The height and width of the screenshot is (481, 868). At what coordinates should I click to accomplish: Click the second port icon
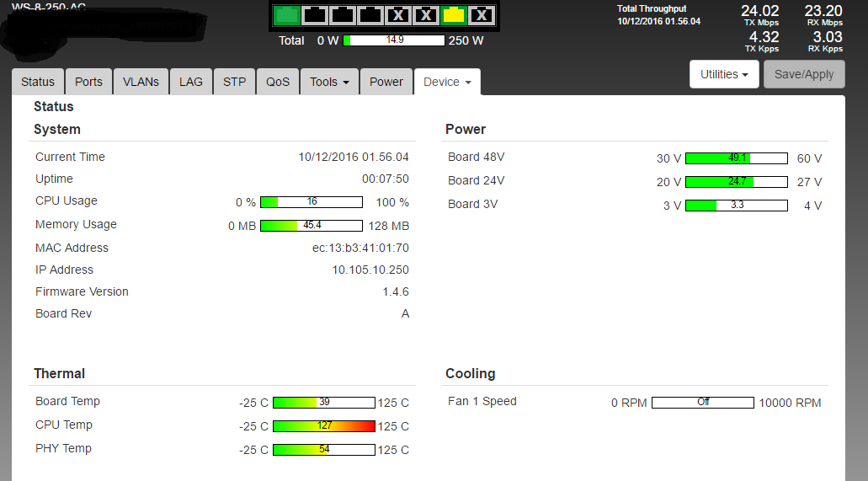(x=315, y=14)
